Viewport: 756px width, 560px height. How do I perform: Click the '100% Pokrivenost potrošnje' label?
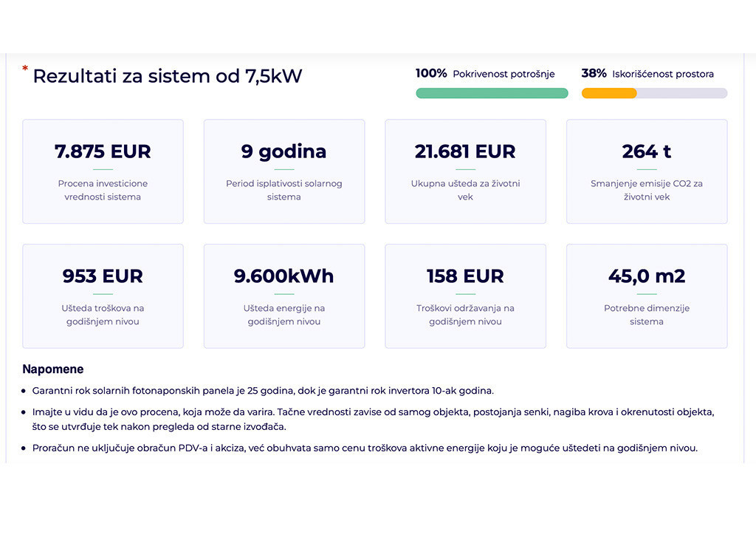point(485,74)
